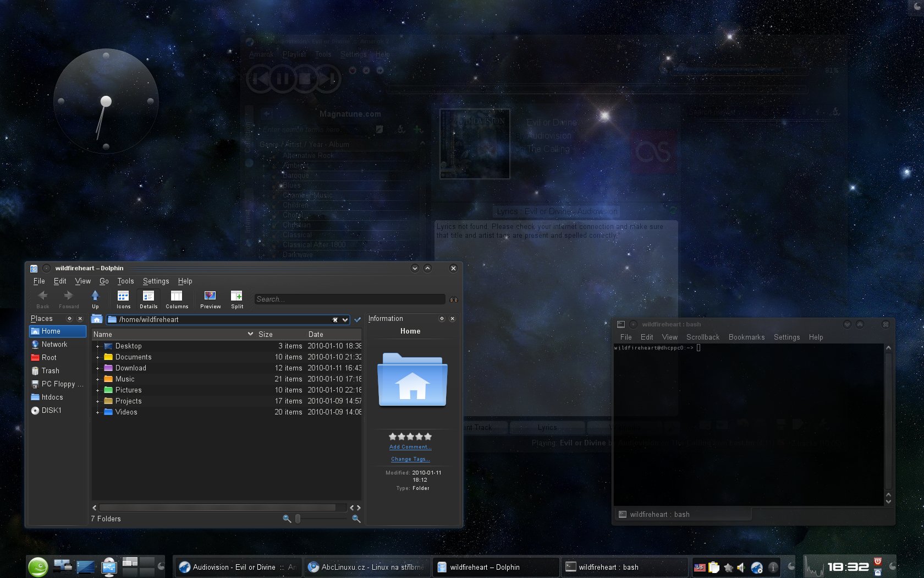Open Network in the Places panel
Viewport: 924px width, 578px height.
(x=58, y=345)
